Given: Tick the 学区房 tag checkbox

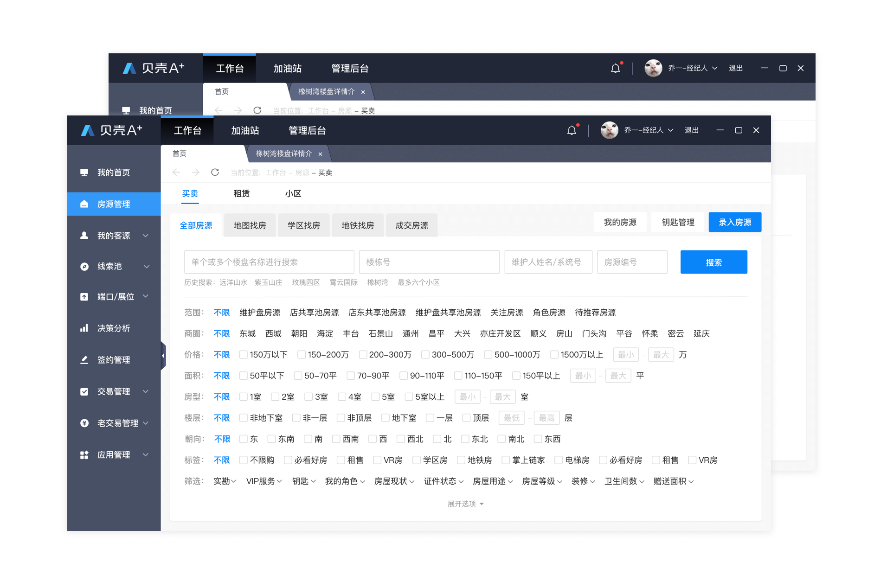Looking at the screenshot, I should pos(416,460).
